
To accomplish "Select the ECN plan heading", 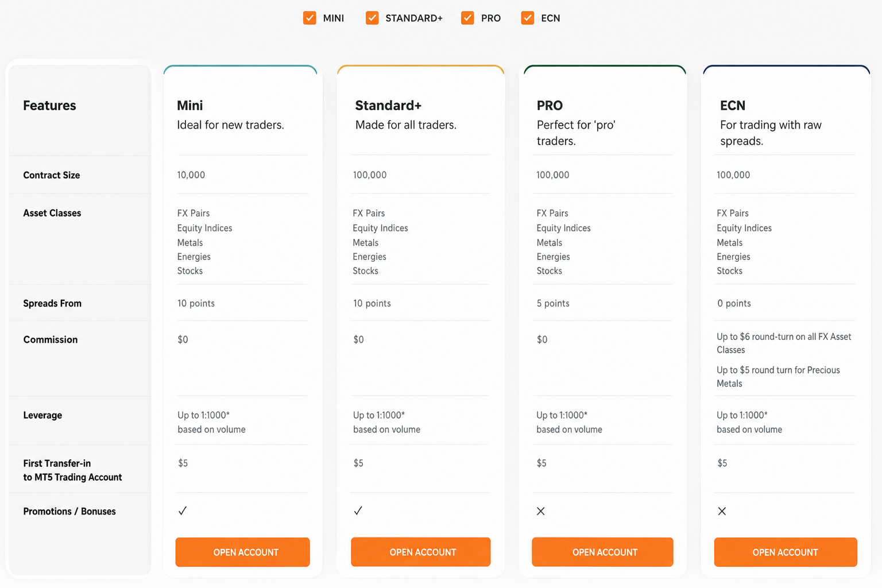I will coord(733,106).
